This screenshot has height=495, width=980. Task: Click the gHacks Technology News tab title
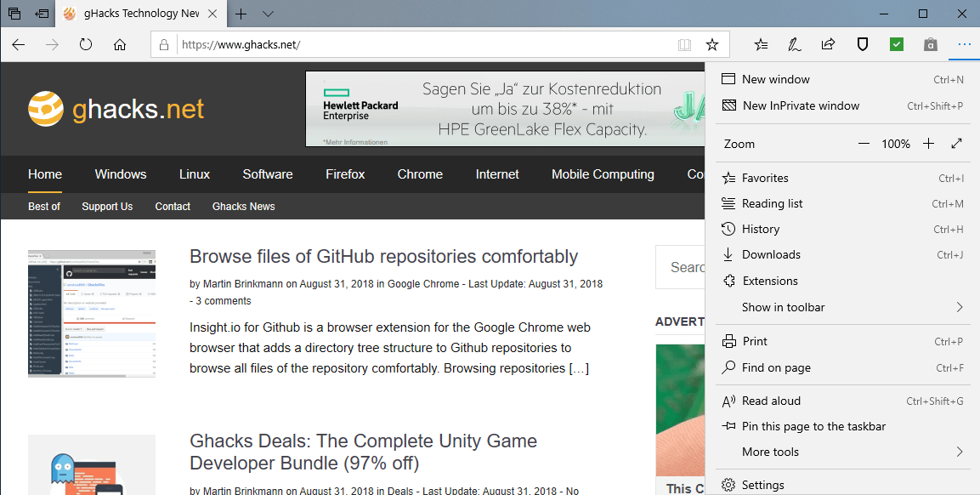142,13
